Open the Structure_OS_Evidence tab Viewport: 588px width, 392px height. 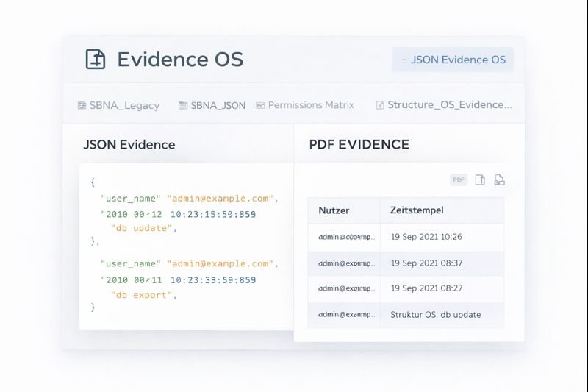[449, 104]
